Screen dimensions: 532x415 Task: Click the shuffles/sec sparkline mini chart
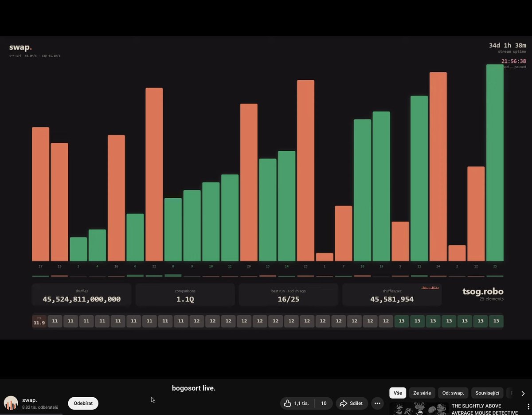pos(430,288)
